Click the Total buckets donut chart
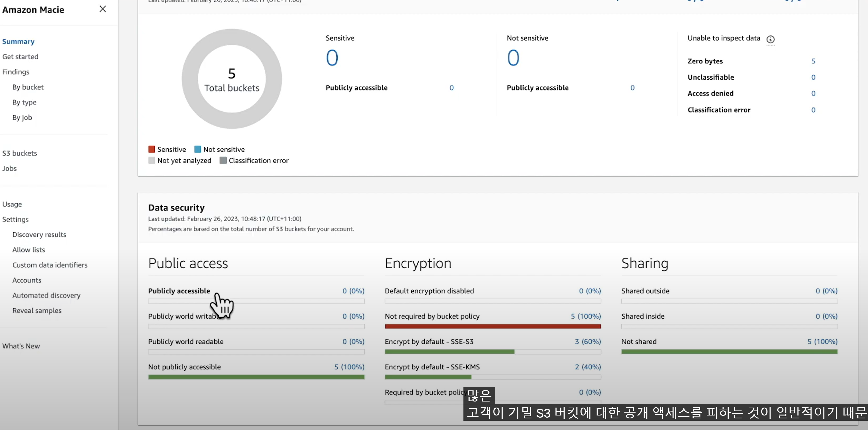Image resolution: width=868 pixels, height=430 pixels. pyautogui.click(x=232, y=79)
